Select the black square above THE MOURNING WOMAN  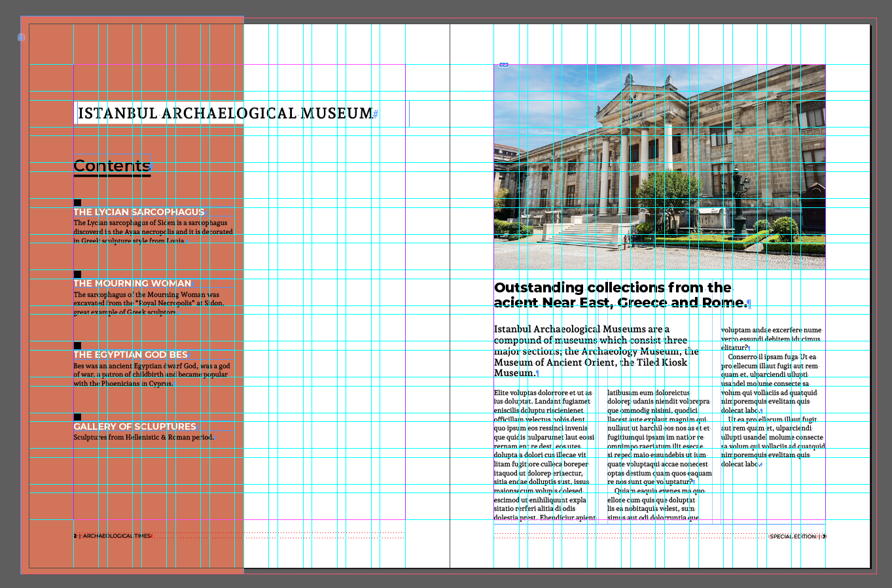point(77,274)
